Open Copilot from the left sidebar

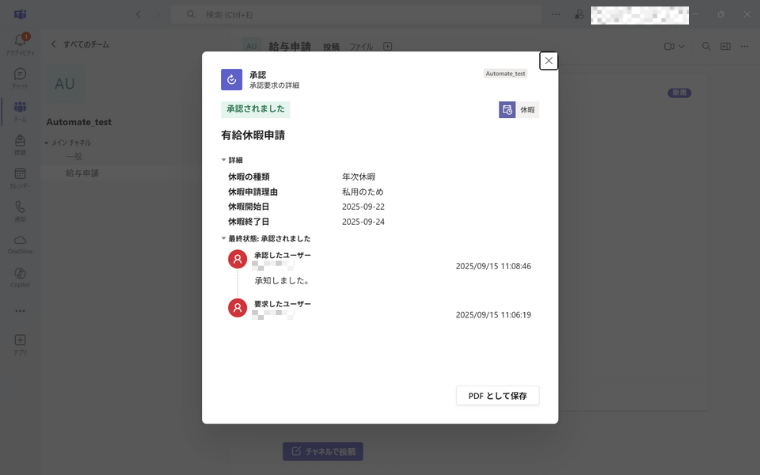coord(20,277)
